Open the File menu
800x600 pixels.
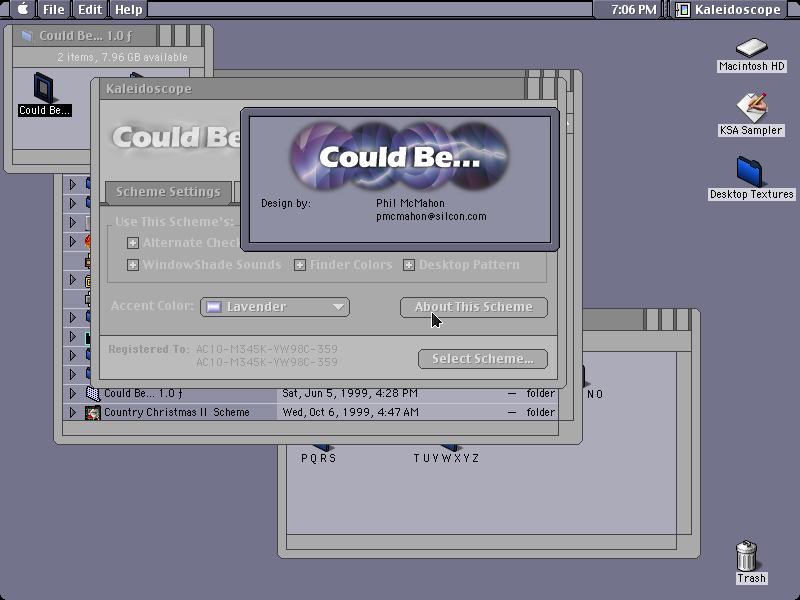[x=54, y=9]
